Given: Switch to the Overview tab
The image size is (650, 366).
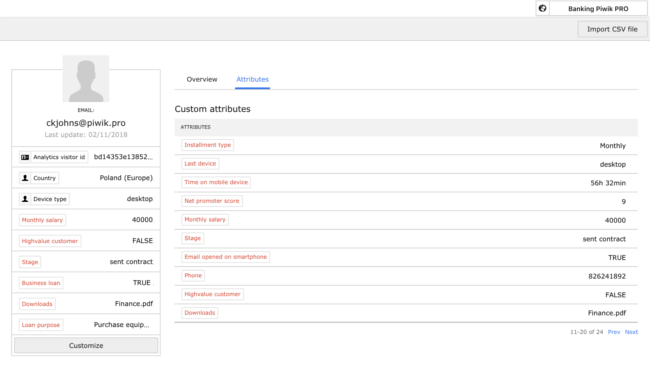Looking at the screenshot, I should 201,79.
